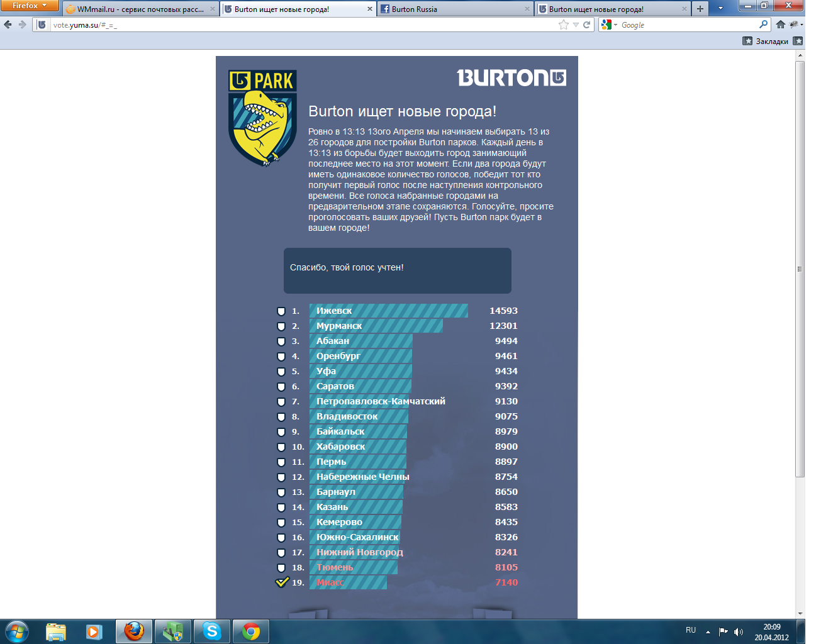The image size is (838, 644).
Task: Click the add-on icon right of Home
Action: (x=794, y=25)
